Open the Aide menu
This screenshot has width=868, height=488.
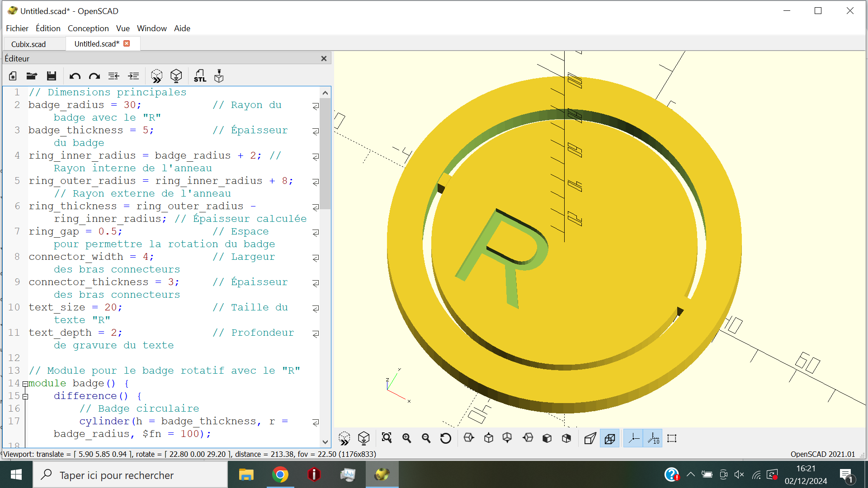(x=182, y=28)
